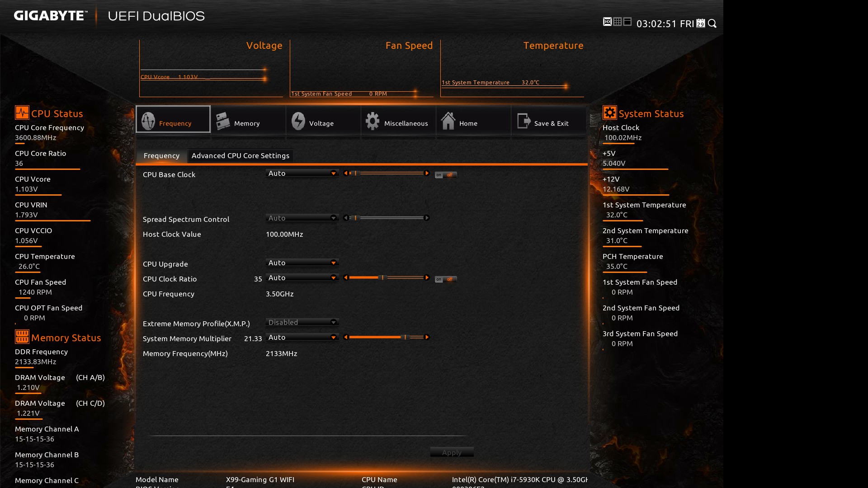Select the Frequency subtab
Viewport: 868px width, 488px height.
click(161, 155)
